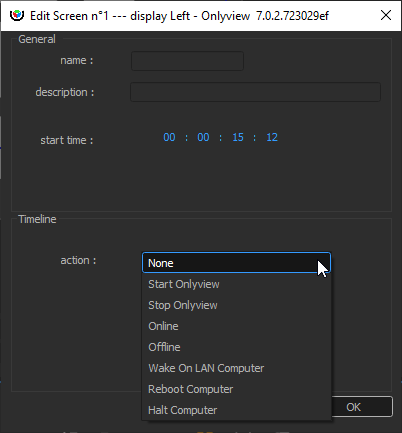Select the minutes value in start time
This screenshot has width=402, height=433.
[x=203, y=137]
